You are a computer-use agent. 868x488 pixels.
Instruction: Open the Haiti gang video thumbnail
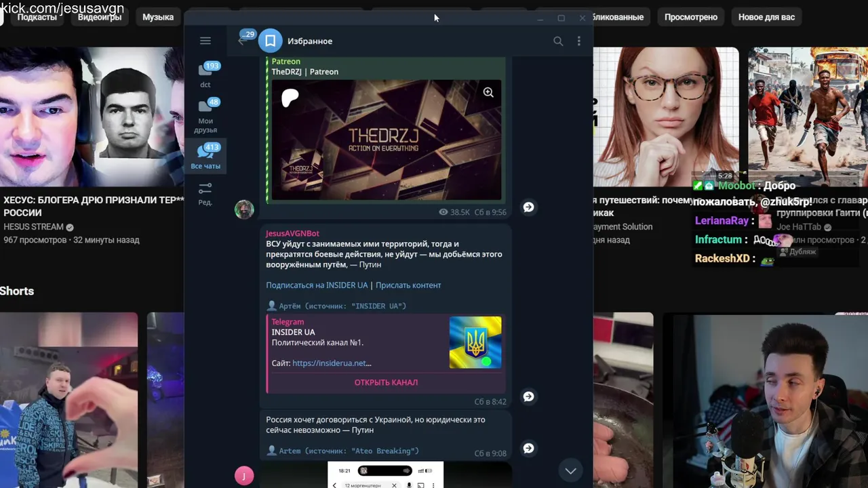coord(808,117)
